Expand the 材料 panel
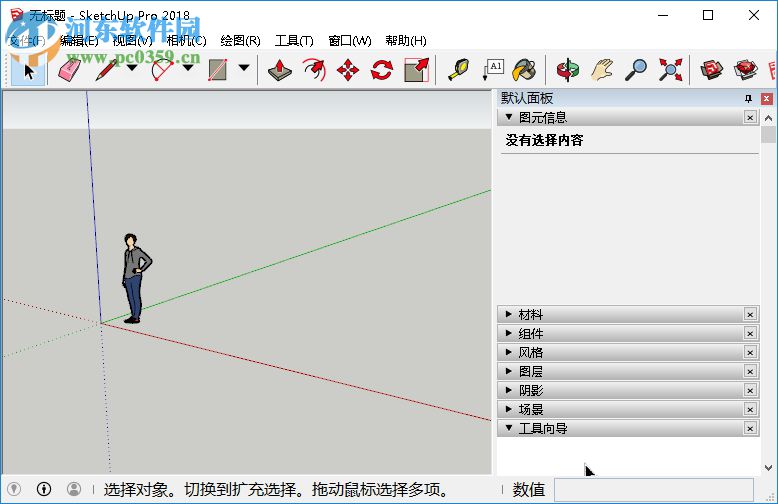 coord(509,314)
